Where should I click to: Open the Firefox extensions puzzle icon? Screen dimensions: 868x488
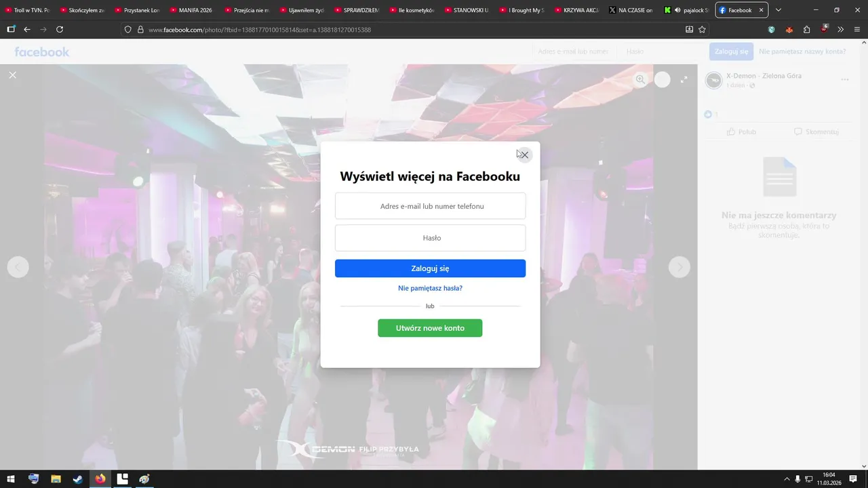click(x=806, y=30)
